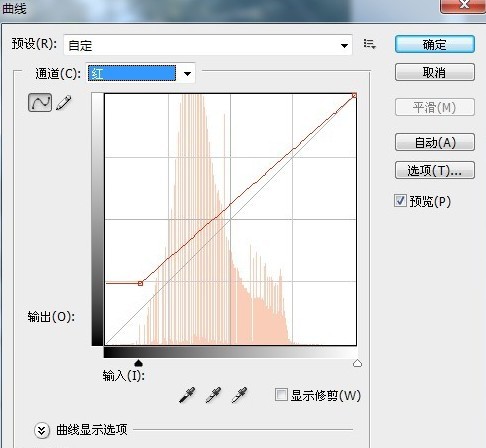Click the vertical output gradient bar
Screen dimensions: 486x448
pos(97,219)
